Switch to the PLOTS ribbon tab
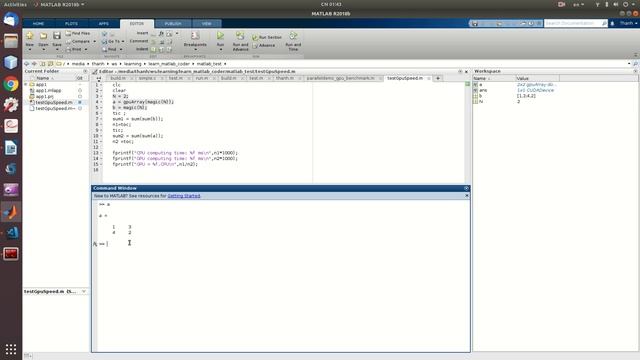640x360 pixels. coord(71,24)
